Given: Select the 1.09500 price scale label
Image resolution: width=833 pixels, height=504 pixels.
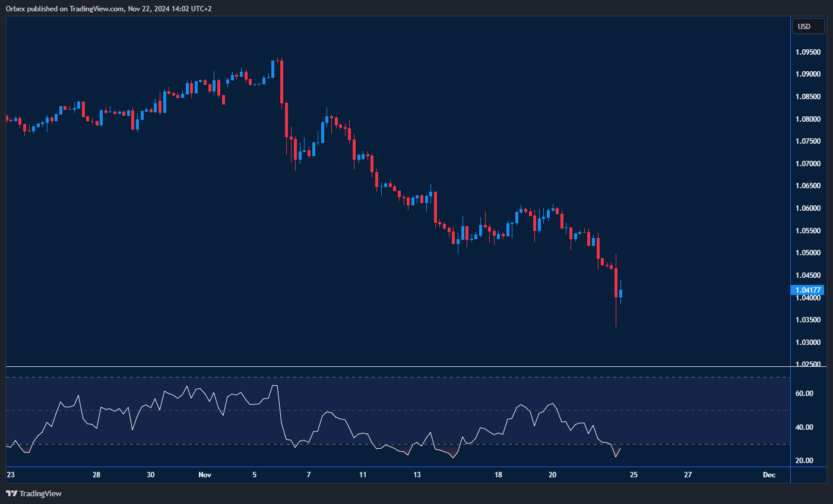Looking at the screenshot, I should tap(808, 52).
